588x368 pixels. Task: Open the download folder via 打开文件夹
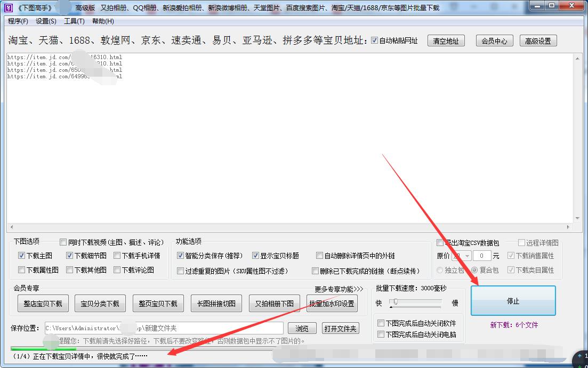click(x=341, y=328)
